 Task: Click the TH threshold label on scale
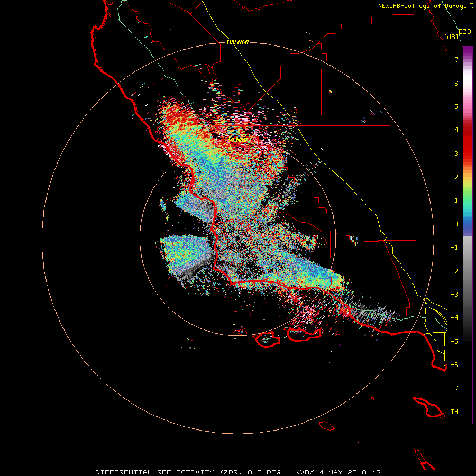tap(454, 412)
